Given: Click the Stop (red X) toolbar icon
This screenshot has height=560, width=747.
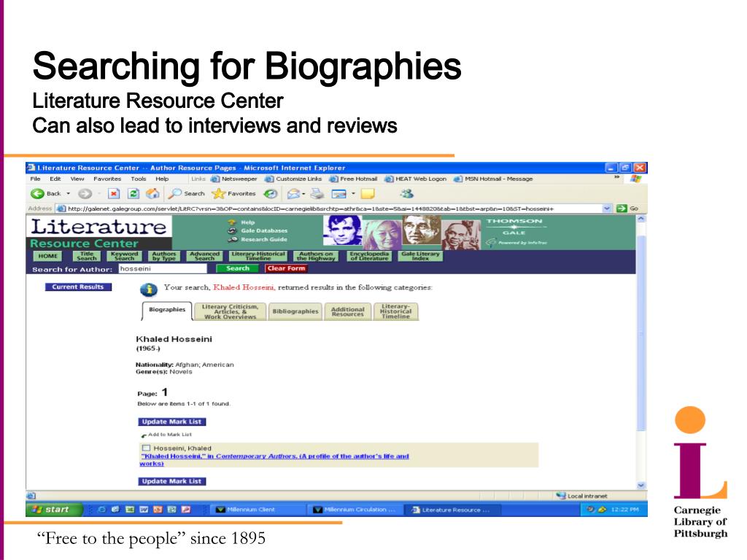Looking at the screenshot, I should point(114,193).
